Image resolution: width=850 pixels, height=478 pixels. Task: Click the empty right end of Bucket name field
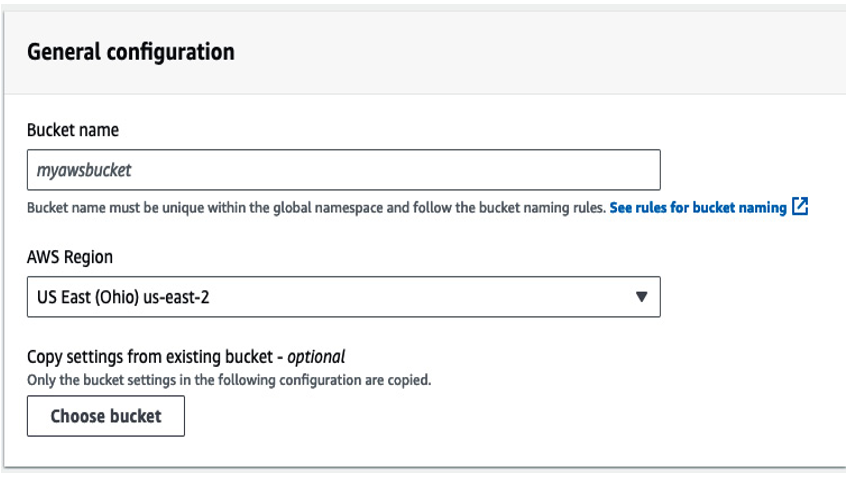pyautogui.click(x=596, y=170)
